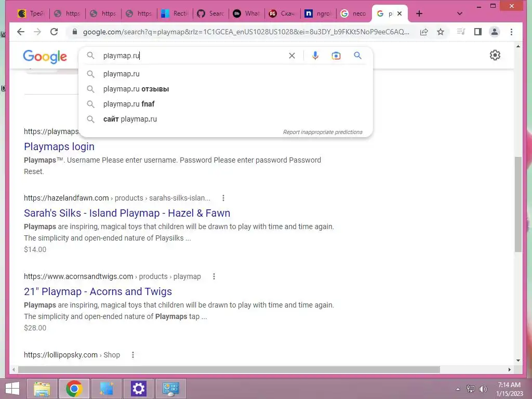Viewport: 532px width, 399px height.
Task: Open the Windows Start menu
Action: (x=12, y=389)
